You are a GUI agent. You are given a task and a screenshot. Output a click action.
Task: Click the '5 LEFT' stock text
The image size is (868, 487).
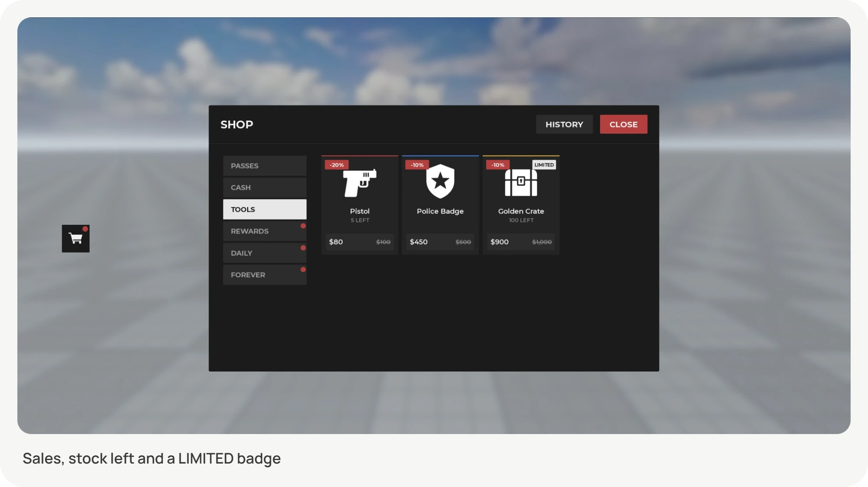point(360,220)
